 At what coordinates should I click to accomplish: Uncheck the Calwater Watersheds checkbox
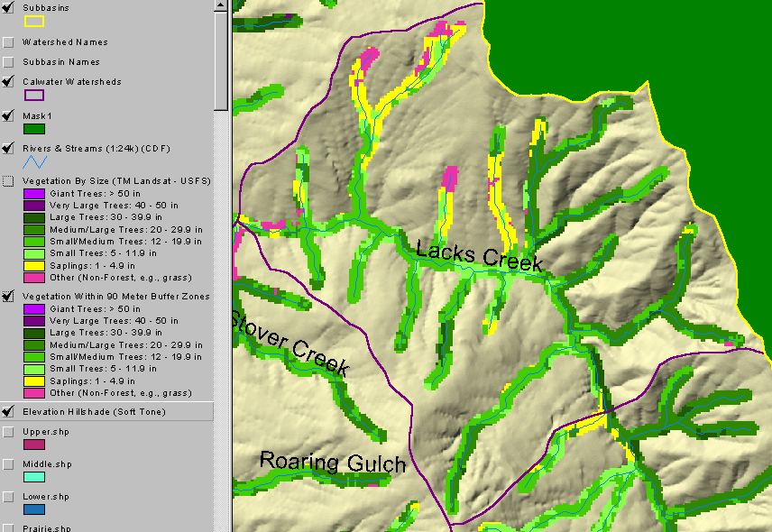[x=8, y=82]
